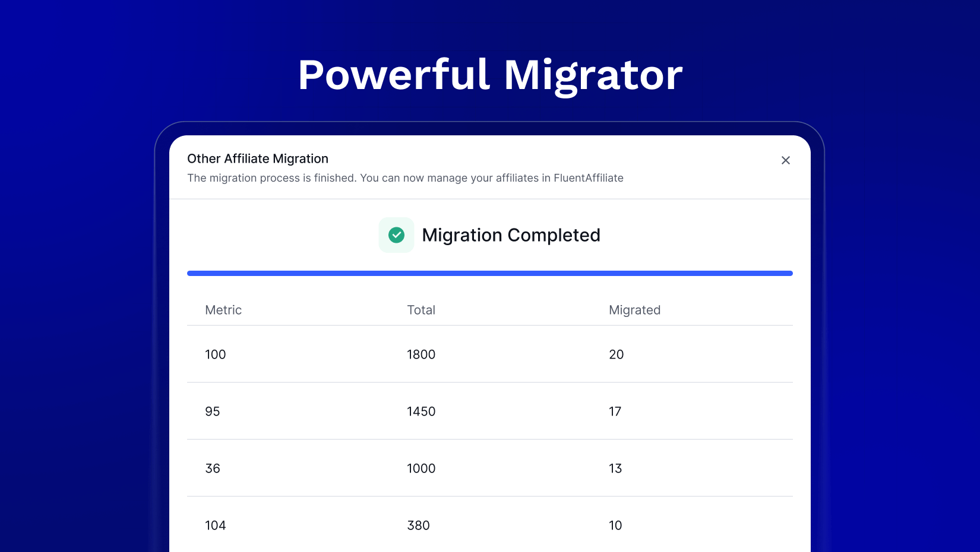
Task: Select the Migrated column header
Action: 634,310
